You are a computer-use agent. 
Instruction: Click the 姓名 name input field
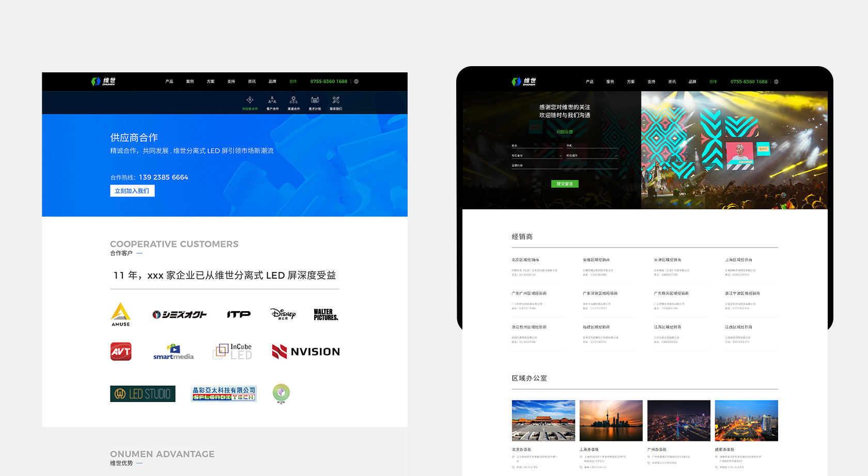[536, 146]
